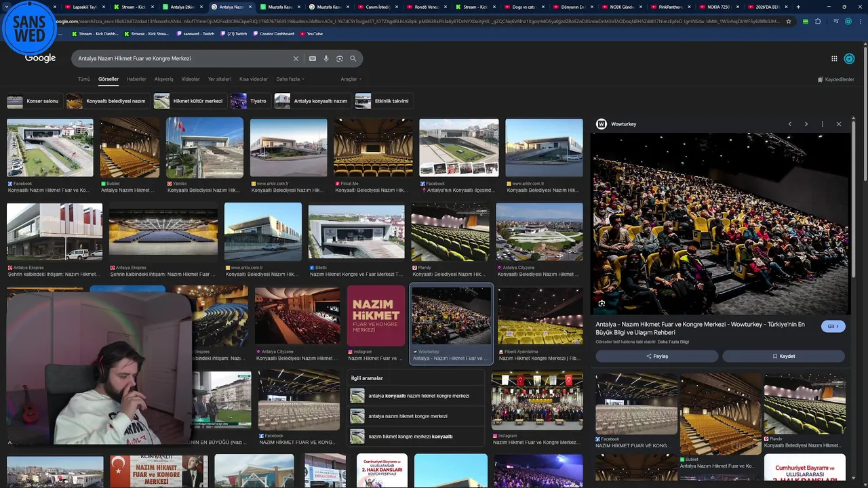
Task: Click the Git visit button
Action: tap(833, 326)
